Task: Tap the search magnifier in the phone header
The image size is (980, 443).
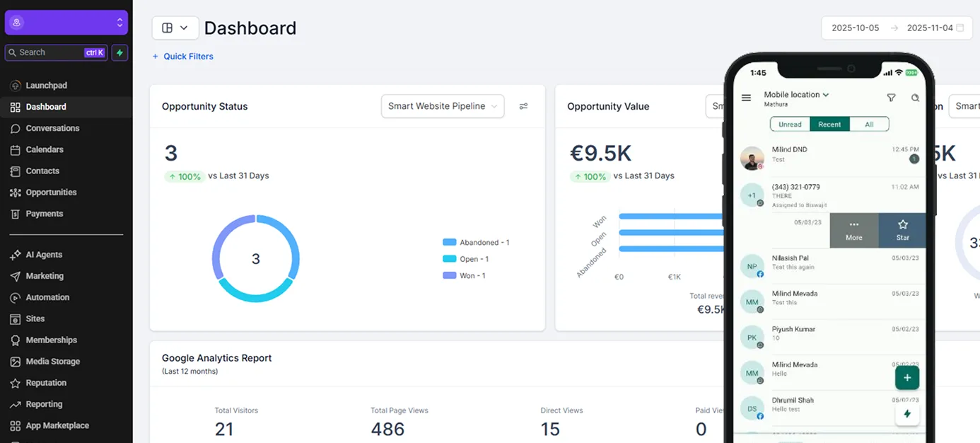Action: [916, 98]
